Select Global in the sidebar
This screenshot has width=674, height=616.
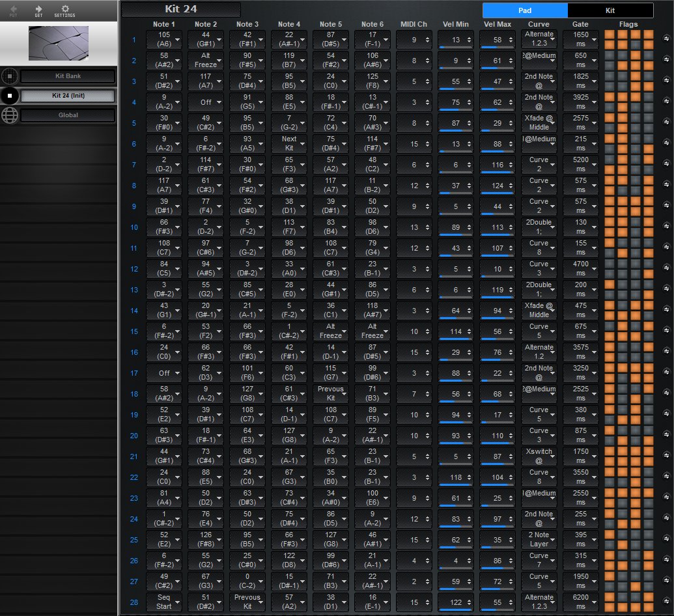(68, 115)
